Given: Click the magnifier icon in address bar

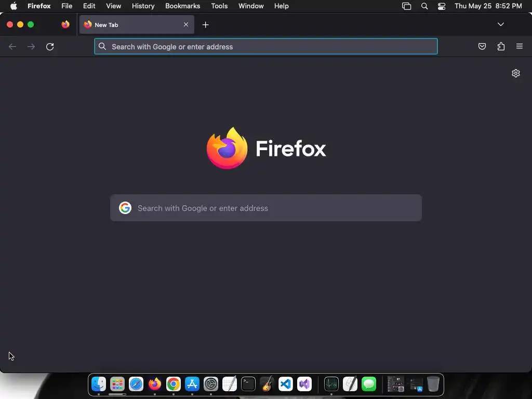Looking at the screenshot, I should pos(102,46).
